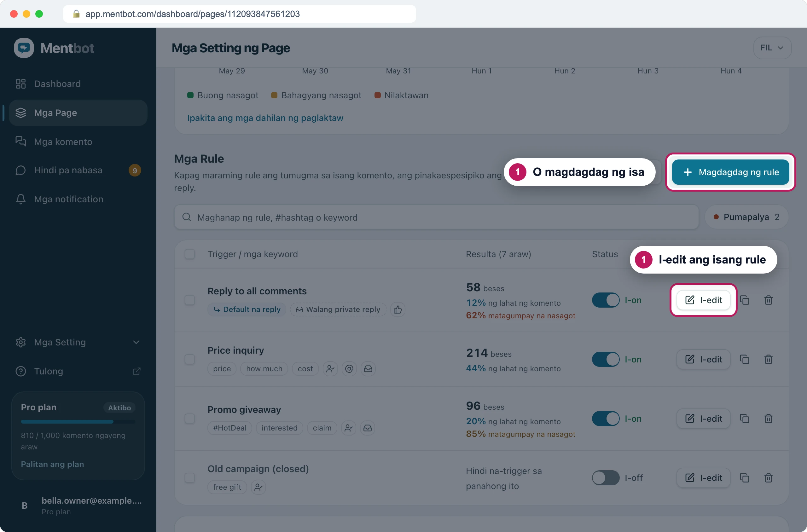The image size is (807, 532).
Task: Open Dashboard in the sidebar
Action: tap(78, 84)
